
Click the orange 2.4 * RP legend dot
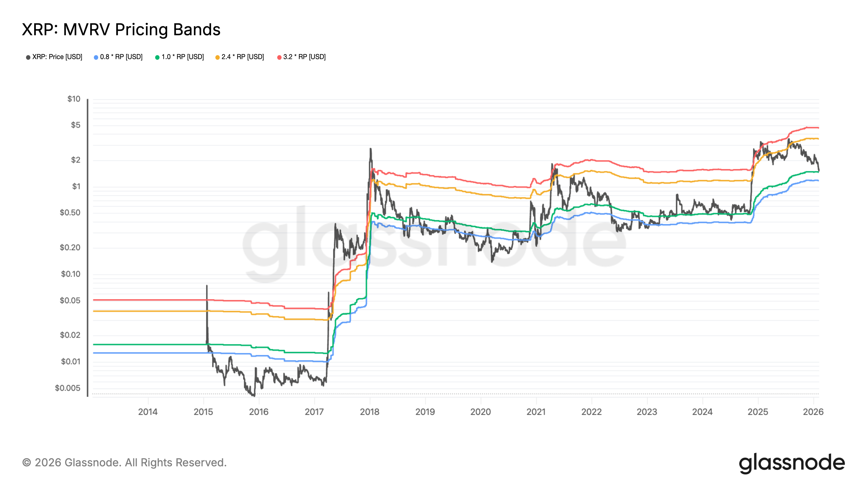(x=218, y=57)
